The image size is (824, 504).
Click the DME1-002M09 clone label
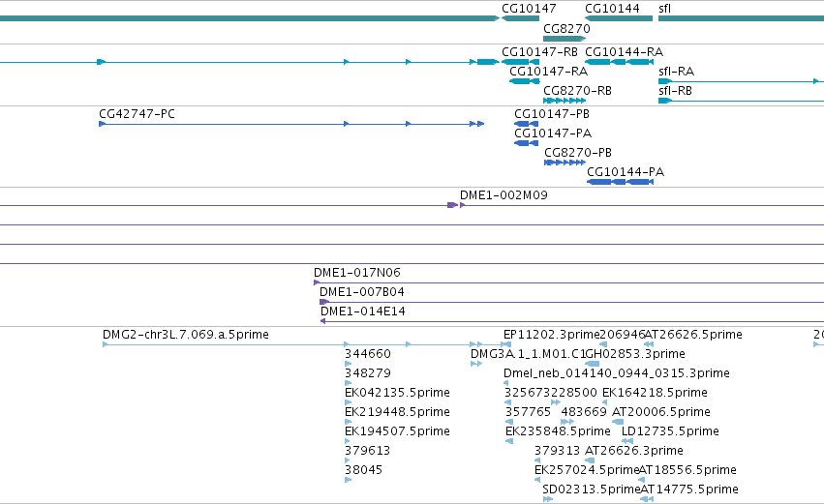pos(504,195)
